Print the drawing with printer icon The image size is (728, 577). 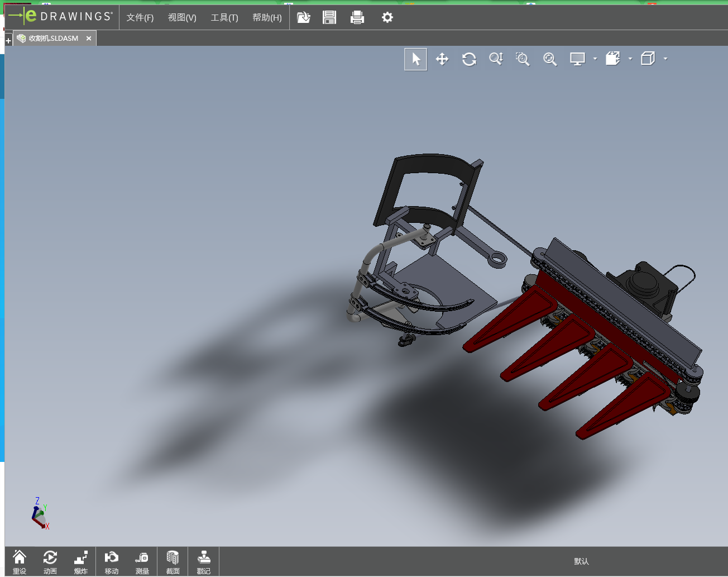pyautogui.click(x=357, y=18)
